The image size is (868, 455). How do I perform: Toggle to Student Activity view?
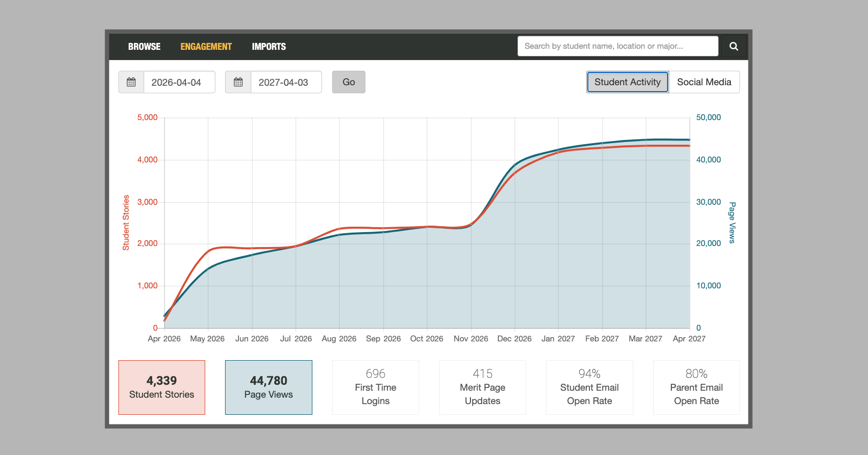coord(627,82)
